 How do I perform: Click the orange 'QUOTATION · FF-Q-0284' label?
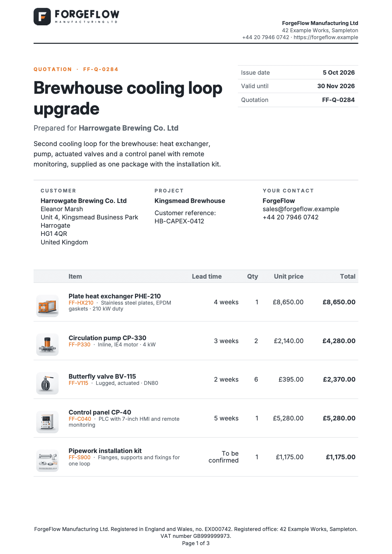(76, 69)
